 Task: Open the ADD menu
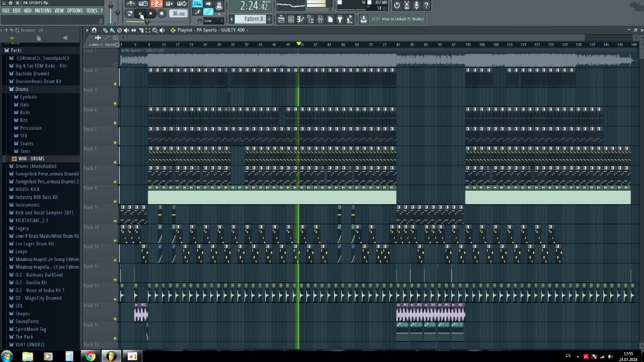click(28, 11)
